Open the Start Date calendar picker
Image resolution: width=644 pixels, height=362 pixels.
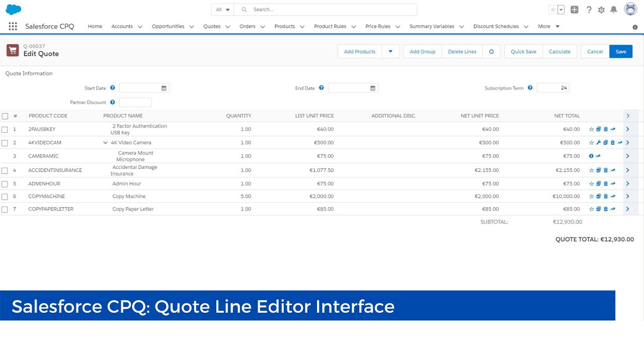[x=164, y=88]
